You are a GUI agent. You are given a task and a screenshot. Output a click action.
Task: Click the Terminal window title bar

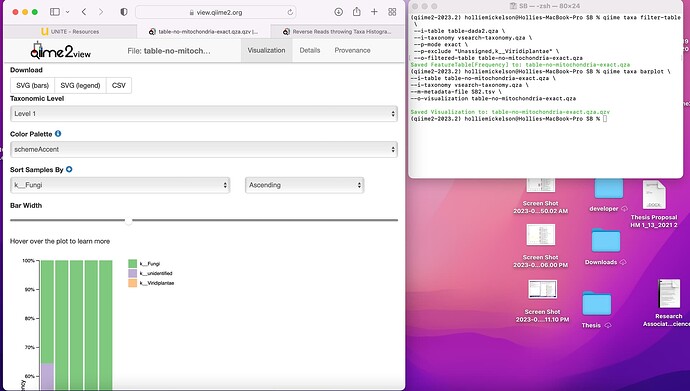(546, 6)
